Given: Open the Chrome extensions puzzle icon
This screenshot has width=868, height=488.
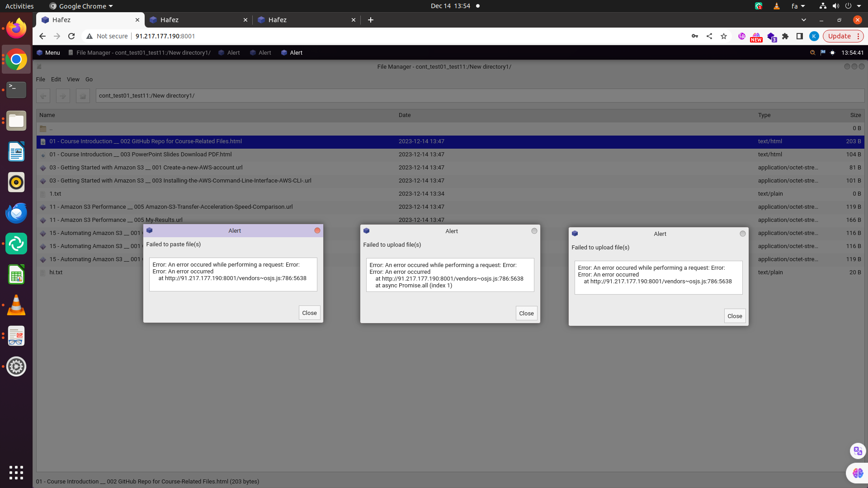Looking at the screenshot, I should tap(785, 36).
